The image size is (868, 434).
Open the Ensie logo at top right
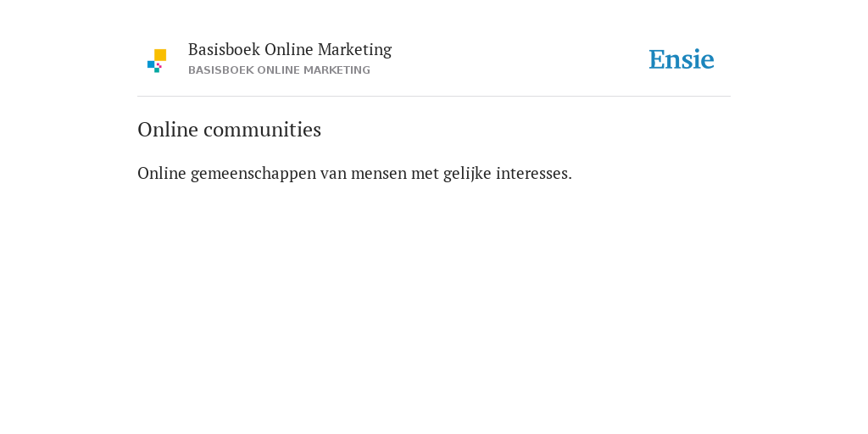tap(682, 59)
